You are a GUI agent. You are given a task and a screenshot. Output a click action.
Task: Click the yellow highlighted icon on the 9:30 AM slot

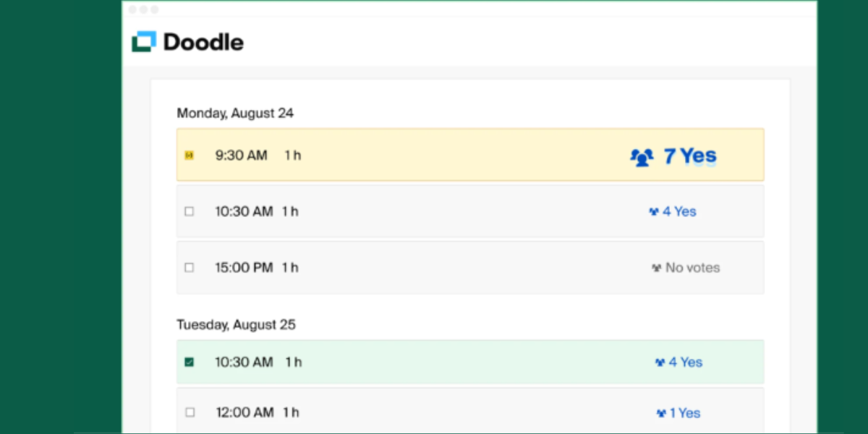click(190, 155)
